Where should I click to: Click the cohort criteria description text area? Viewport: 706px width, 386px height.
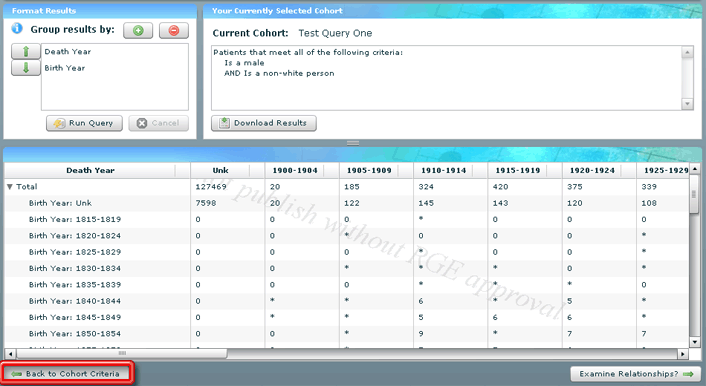point(447,77)
